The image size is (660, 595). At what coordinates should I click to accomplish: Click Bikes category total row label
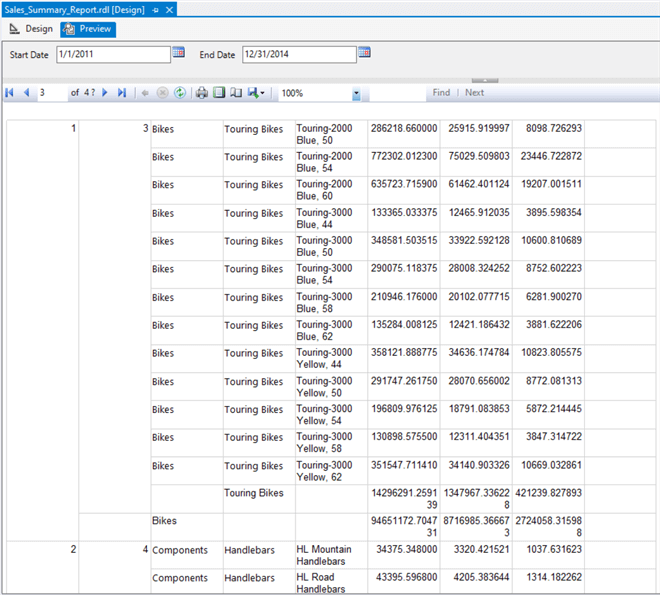click(164, 521)
